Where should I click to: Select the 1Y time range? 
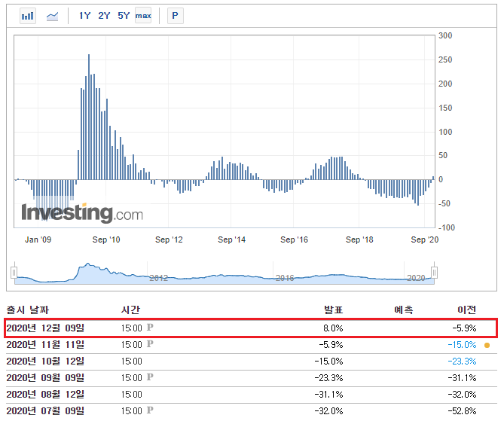[85, 15]
